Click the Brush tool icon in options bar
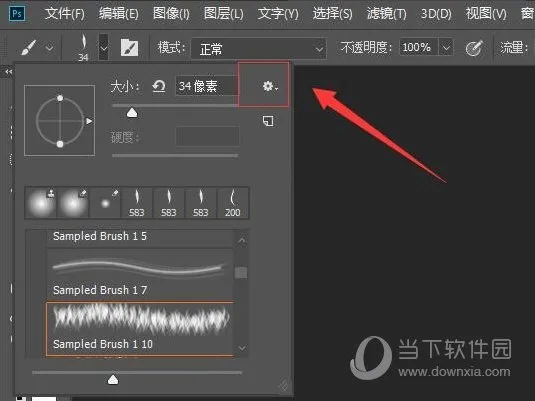The width and height of the screenshot is (535, 401). tap(29, 47)
